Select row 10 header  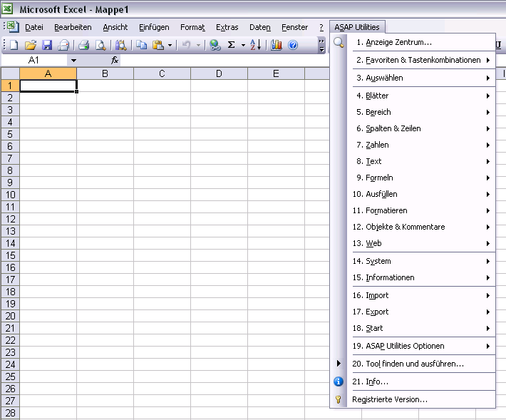[10, 195]
